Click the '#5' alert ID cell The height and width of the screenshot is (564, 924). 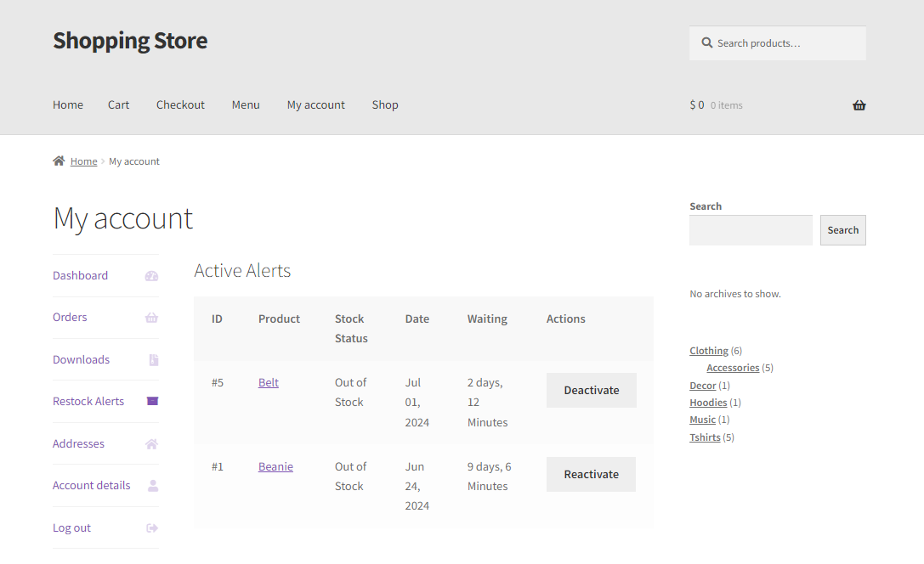click(218, 383)
